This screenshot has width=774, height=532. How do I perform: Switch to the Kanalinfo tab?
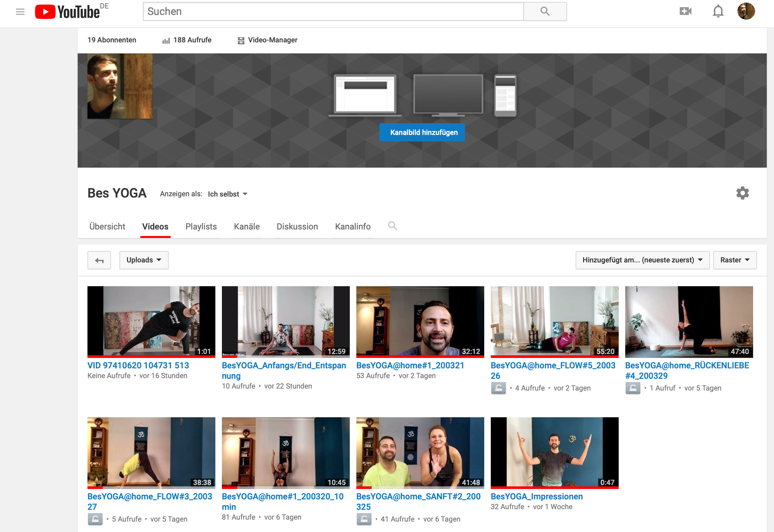(x=353, y=227)
